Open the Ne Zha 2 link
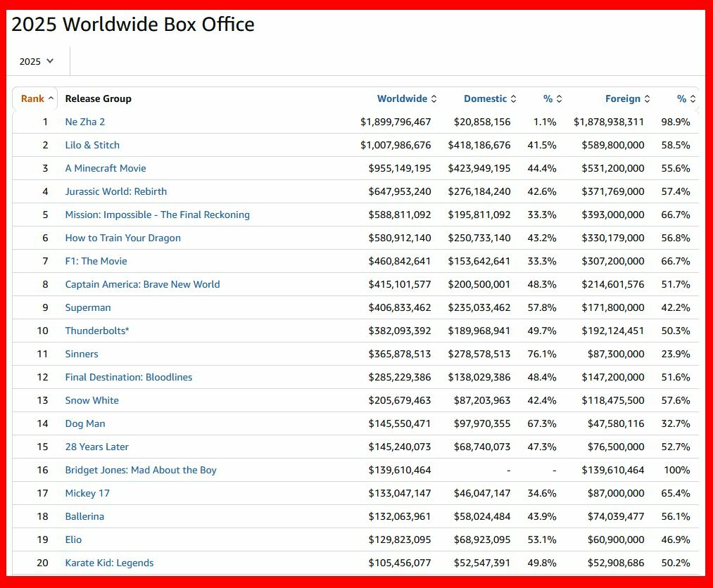Image resolution: width=713 pixels, height=588 pixels. coord(85,122)
